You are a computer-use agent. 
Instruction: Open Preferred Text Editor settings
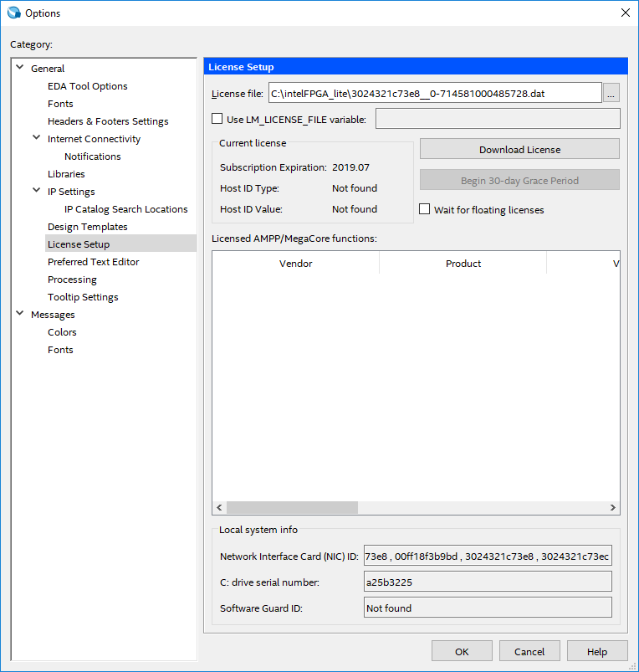click(94, 262)
